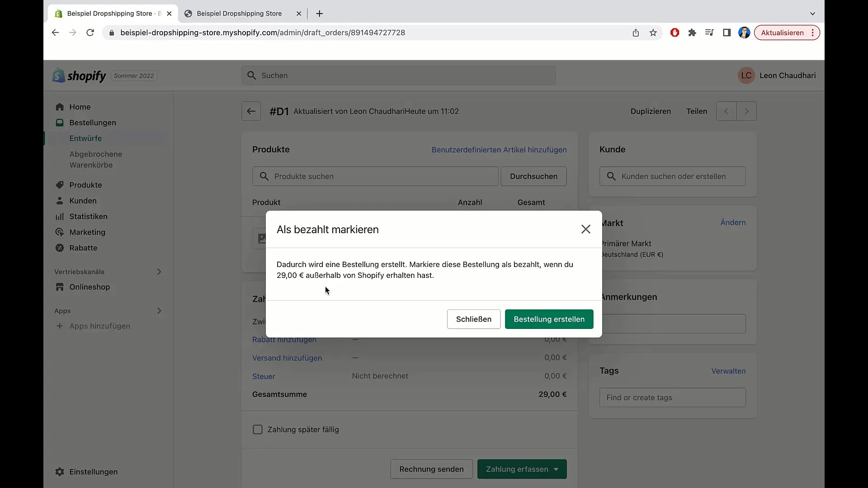Open Marketing section in sidebar
Viewport: 868px width, 488px height.
tap(86, 232)
